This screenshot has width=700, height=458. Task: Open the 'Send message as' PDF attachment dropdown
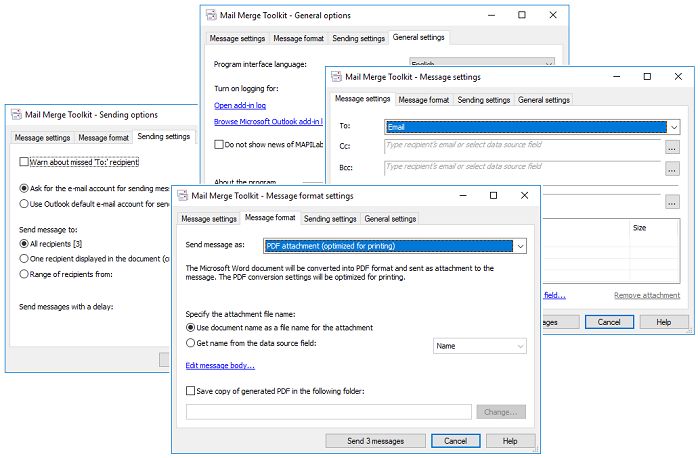tap(395, 246)
